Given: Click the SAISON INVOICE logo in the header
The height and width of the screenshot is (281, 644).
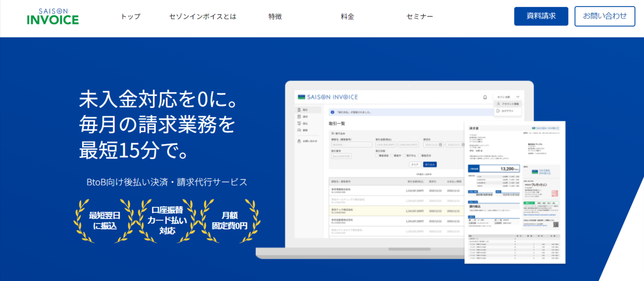Looking at the screenshot, I should [x=53, y=17].
